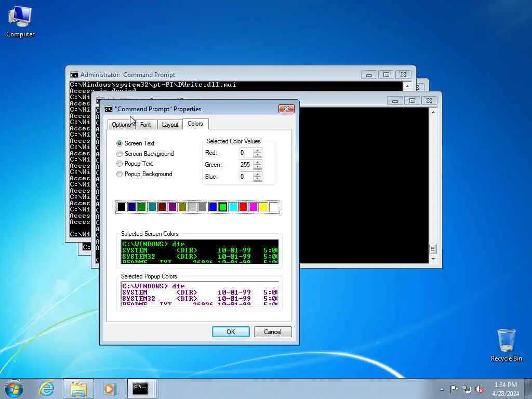Click the back Administrator Command Prompt window icon
This screenshot has height=399, width=532.
coord(74,75)
